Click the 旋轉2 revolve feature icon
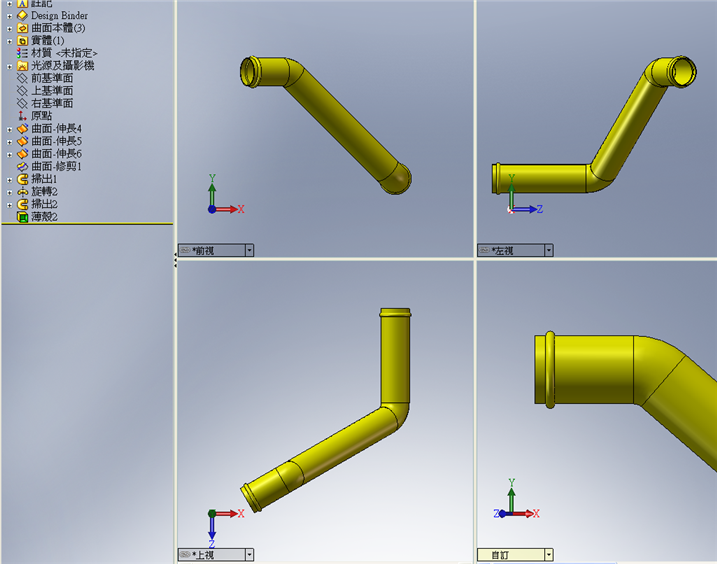The image size is (717, 564). (x=22, y=191)
